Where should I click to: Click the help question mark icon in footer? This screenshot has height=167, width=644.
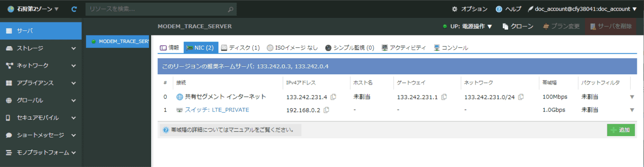click(166, 130)
